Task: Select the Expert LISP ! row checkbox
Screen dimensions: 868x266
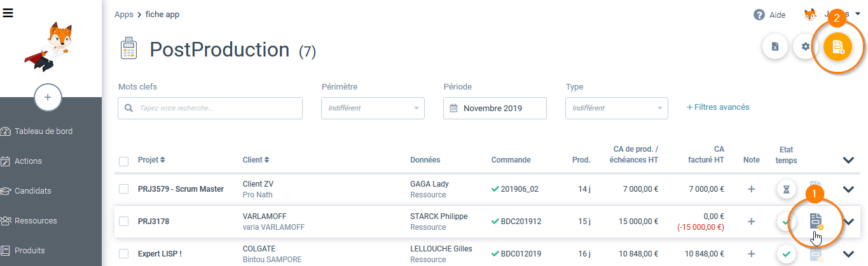Action: [x=124, y=254]
